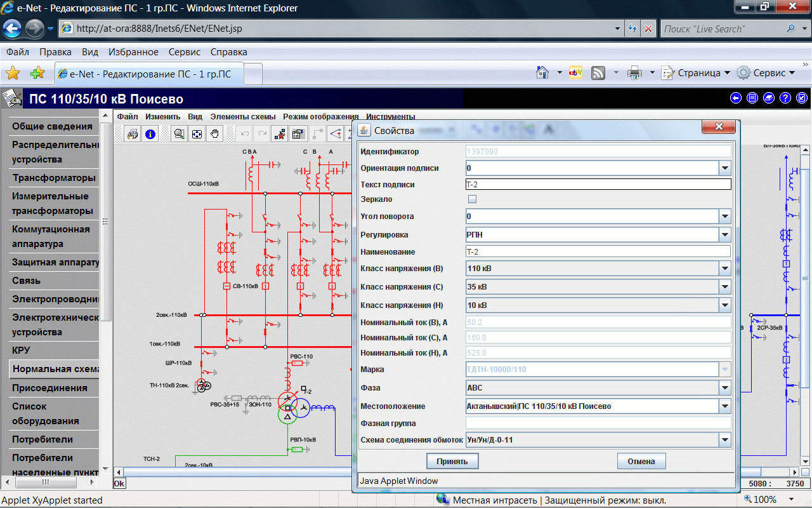Click the undo arrow in the applet toolbar
The image size is (812, 508).
pos(244,134)
